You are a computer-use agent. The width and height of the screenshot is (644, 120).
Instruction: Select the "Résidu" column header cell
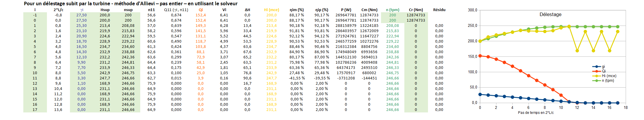click(x=439, y=10)
